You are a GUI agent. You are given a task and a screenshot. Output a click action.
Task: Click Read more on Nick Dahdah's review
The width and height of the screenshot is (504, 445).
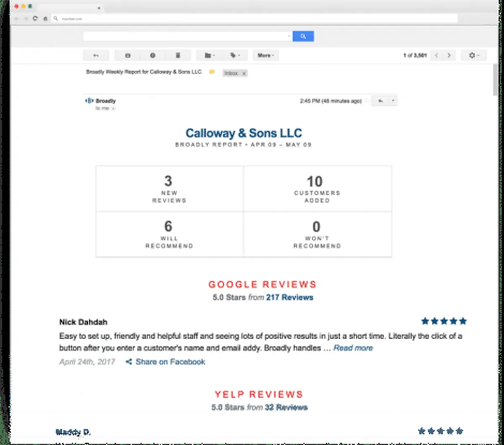tap(353, 348)
